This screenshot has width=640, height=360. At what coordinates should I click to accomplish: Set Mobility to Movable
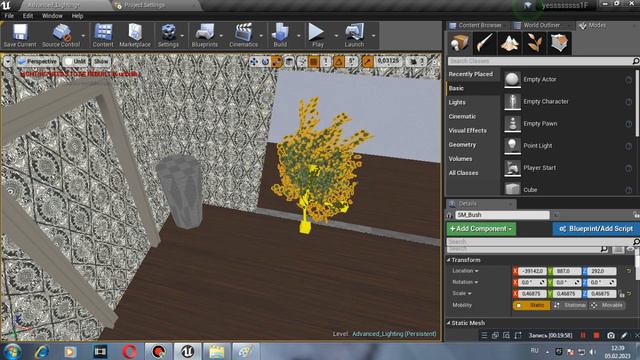[x=607, y=305]
